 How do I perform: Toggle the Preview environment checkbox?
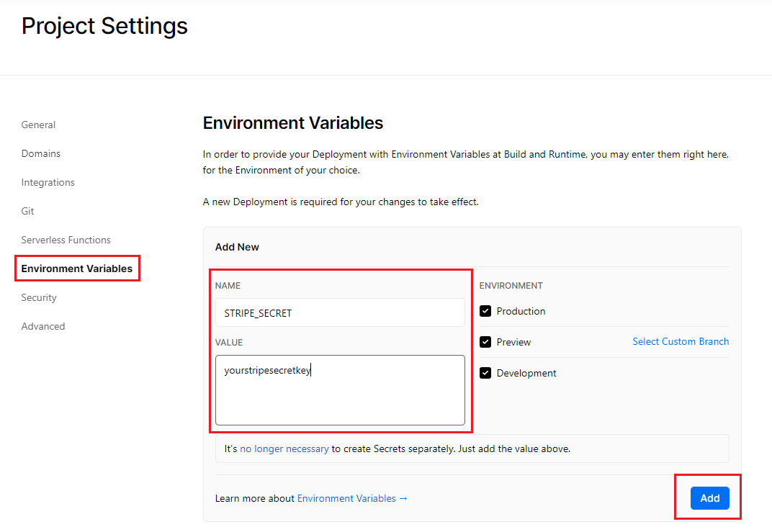485,342
